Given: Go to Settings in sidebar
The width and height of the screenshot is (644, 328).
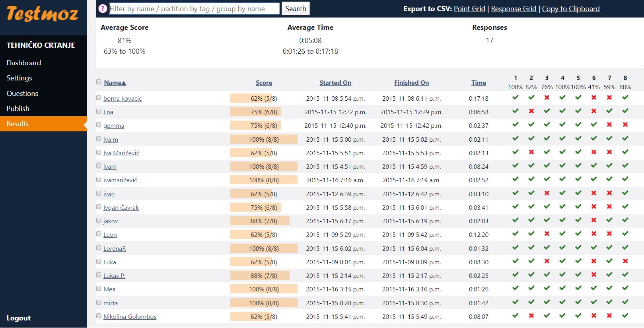Looking at the screenshot, I should (x=19, y=78).
